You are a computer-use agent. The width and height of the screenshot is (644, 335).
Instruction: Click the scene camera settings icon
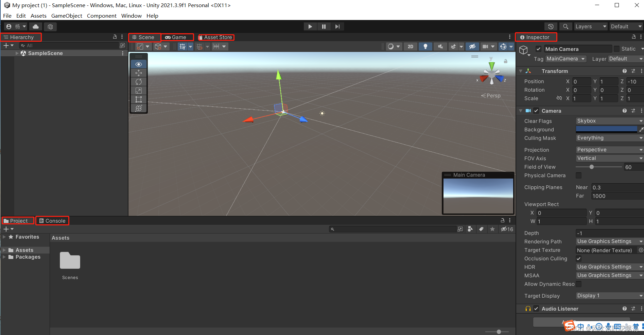[485, 46]
